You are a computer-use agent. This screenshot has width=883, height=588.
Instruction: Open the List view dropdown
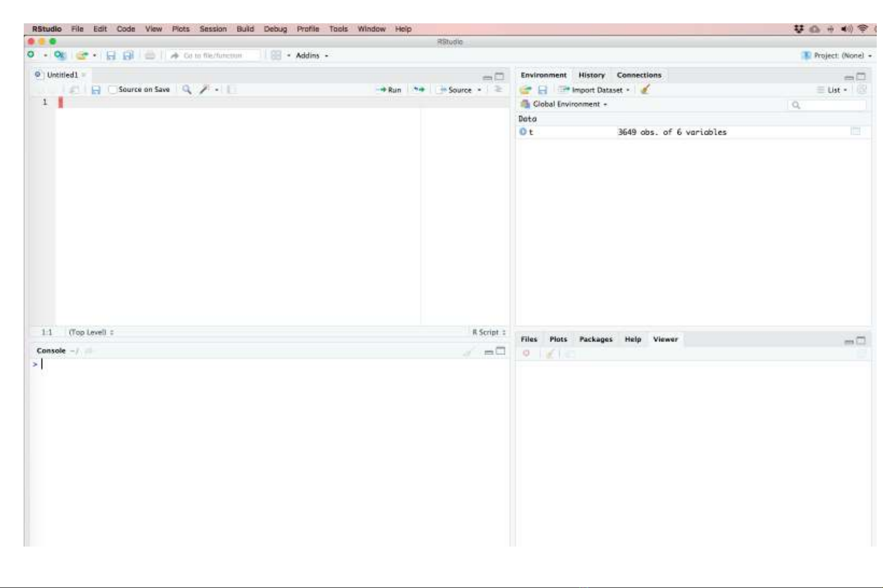point(836,90)
